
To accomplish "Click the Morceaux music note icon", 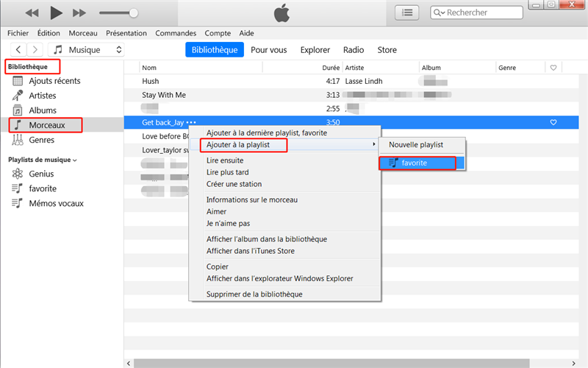I will click(18, 124).
